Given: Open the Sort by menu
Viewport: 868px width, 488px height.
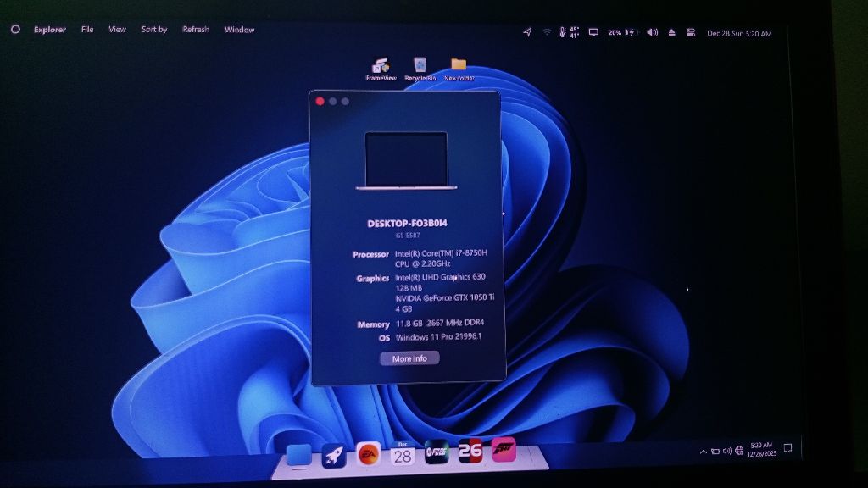Looking at the screenshot, I should pyautogui.click(x=153, y=30).
